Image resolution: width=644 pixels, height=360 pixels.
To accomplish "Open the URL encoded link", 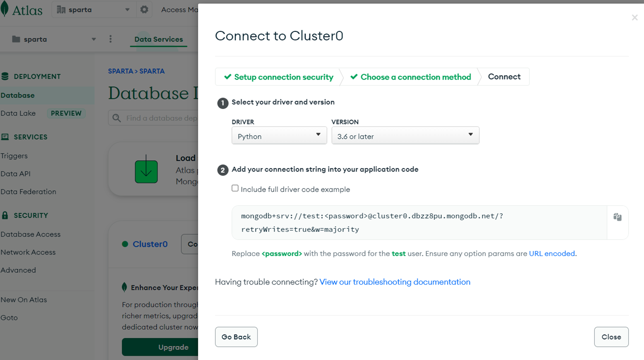I will [552, 253].
